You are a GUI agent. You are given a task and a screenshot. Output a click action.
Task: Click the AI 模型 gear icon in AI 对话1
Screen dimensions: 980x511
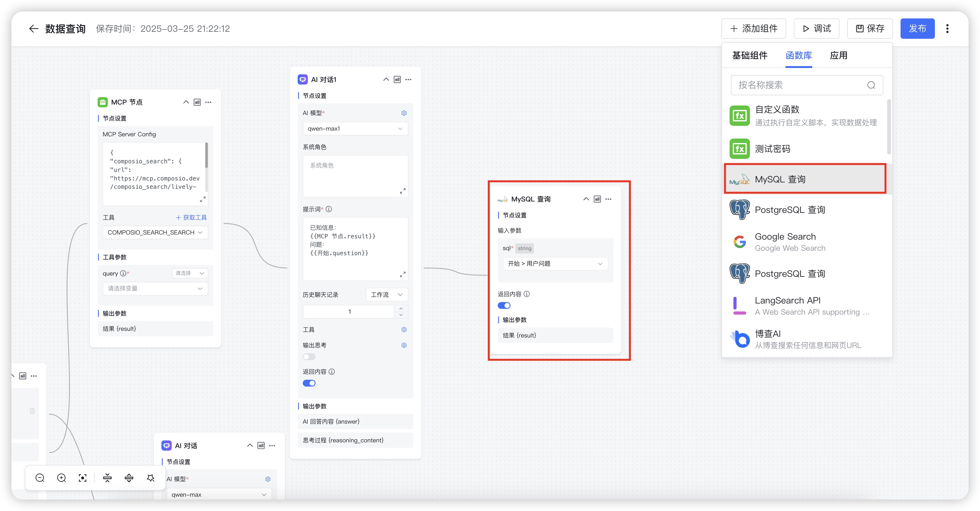coord(404,113)
